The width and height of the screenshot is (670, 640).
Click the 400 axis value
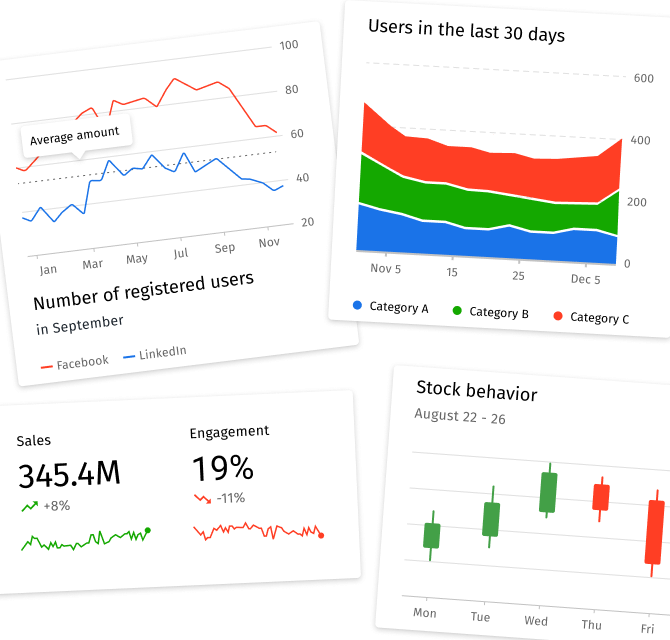640,140
